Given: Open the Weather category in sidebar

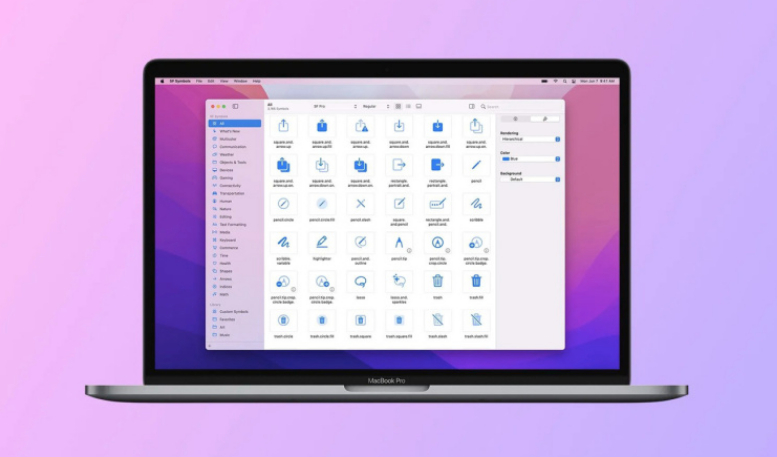Looking at the screenshot, I should point(226,155).
